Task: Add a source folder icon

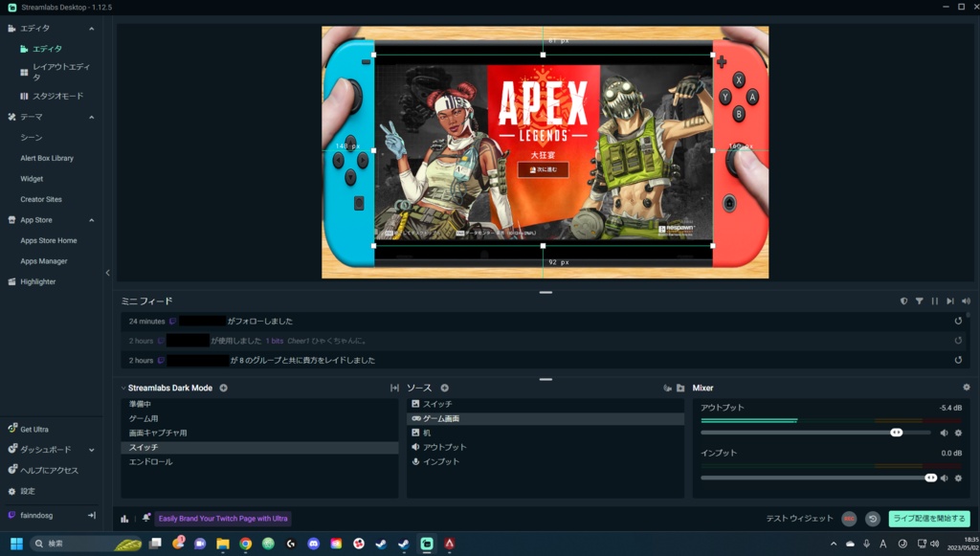Action: [x=680, y=388]
